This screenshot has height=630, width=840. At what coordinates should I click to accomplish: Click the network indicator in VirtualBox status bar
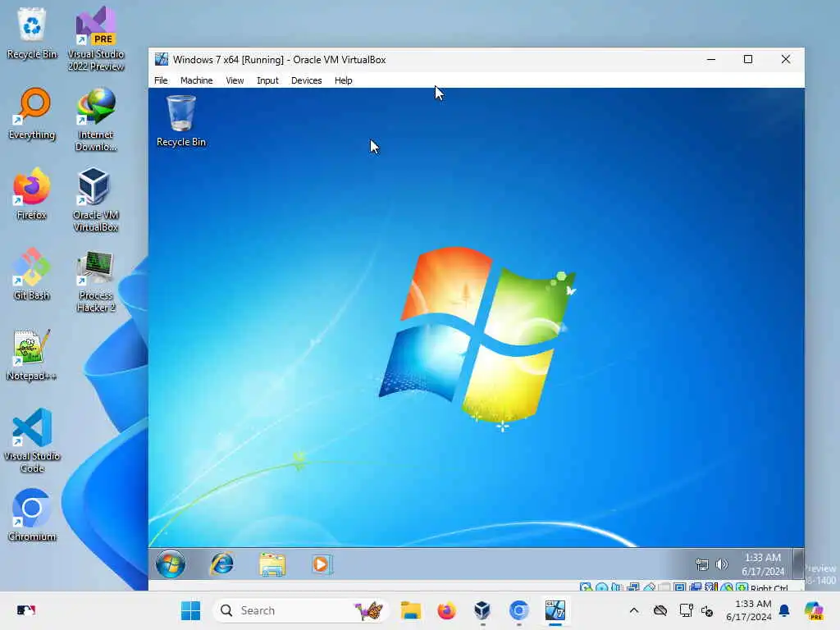632,587
